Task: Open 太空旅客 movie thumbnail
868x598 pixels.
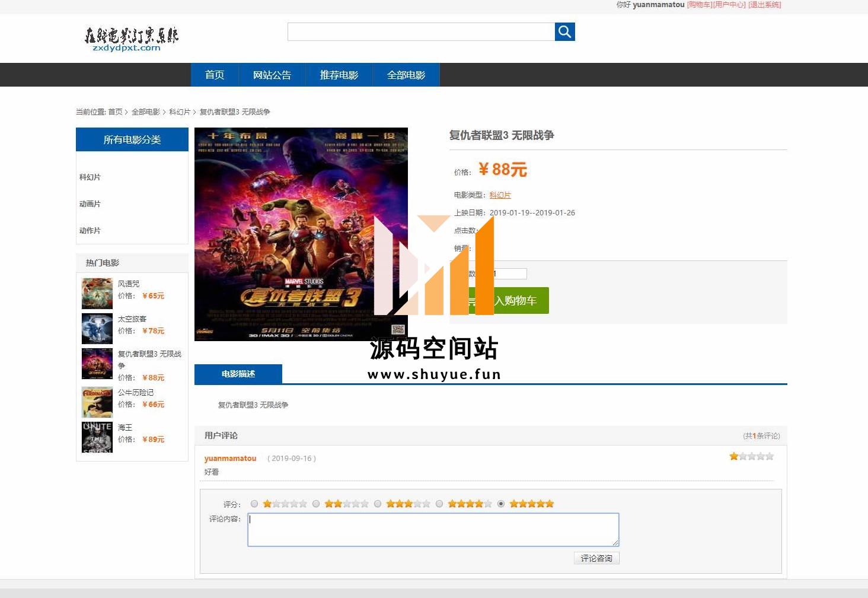Action: tap(97, 329)
